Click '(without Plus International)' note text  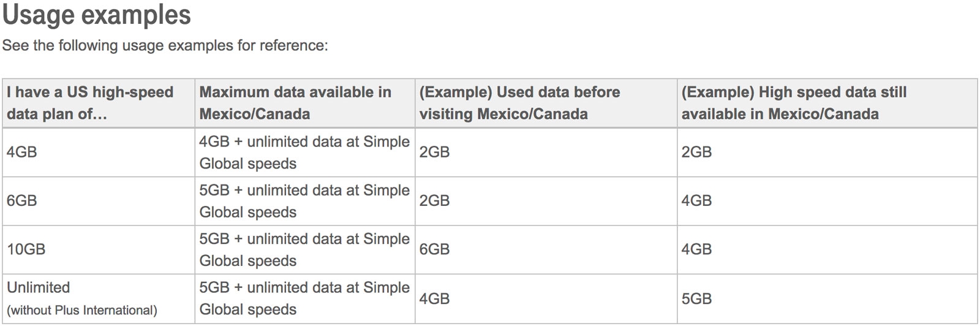pyautogui.click(x=82, y=311)
